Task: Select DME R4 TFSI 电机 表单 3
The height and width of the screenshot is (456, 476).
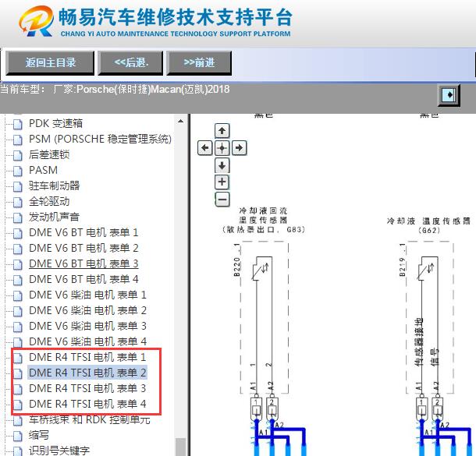Action: tap(87, 388)
